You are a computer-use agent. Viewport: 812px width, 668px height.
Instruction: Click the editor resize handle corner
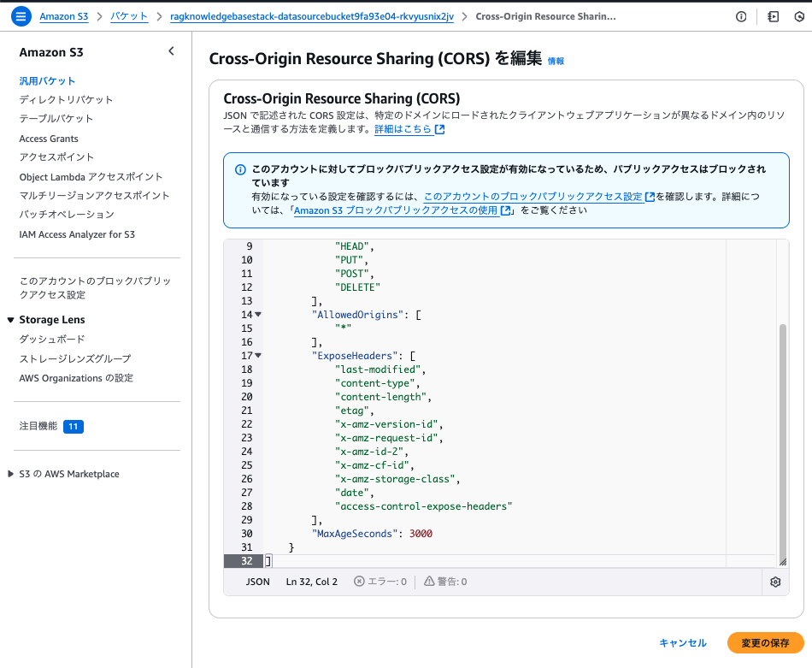782,562
